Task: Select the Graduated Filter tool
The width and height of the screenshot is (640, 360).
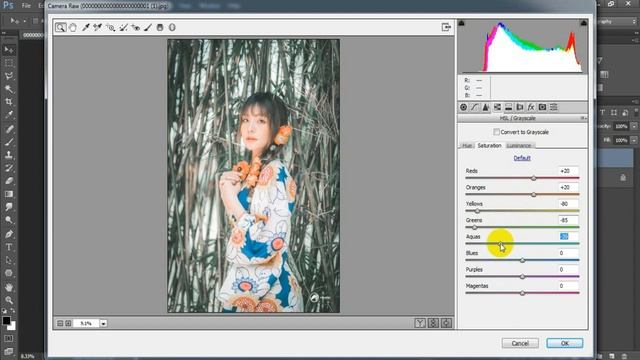Action: tap(160, 27)
